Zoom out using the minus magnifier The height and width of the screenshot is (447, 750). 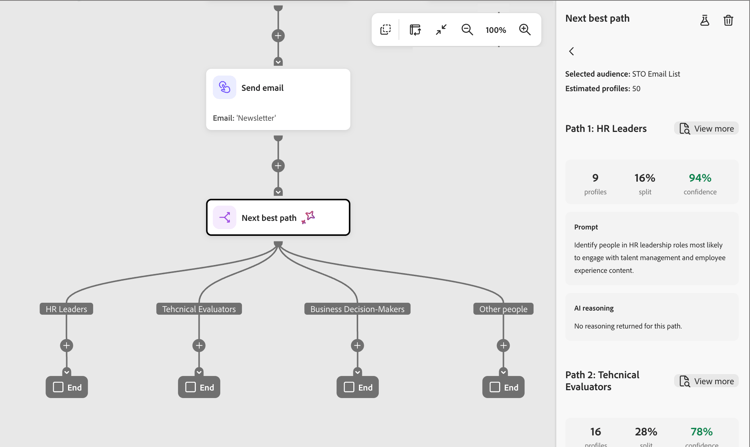tap(467, 30)
